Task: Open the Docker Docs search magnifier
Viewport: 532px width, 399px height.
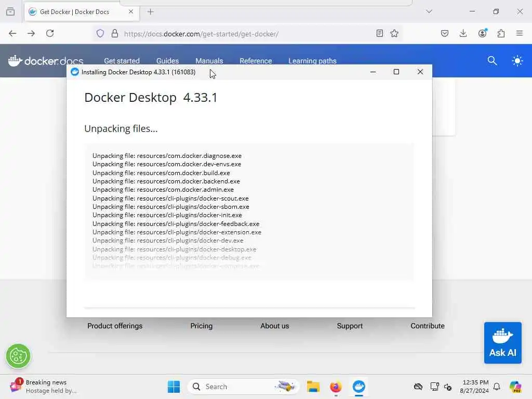Action: click(493, 61)
